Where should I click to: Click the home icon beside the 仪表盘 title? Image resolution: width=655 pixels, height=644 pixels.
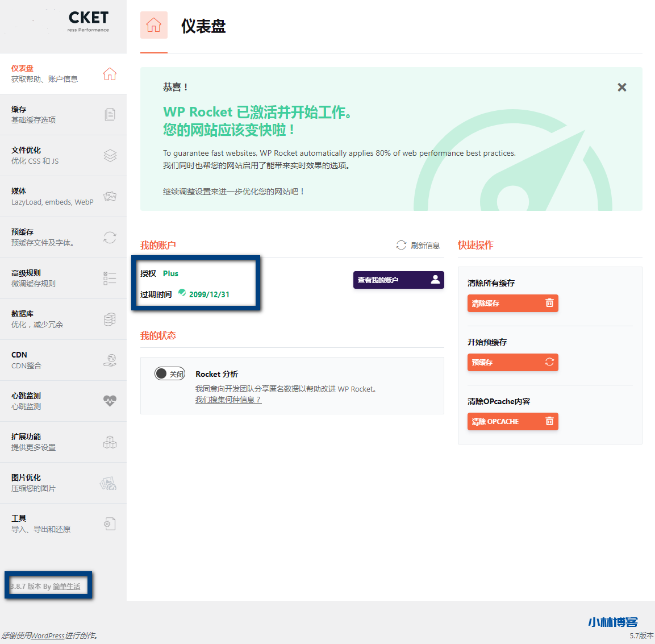pyautogui.click(x=154, y=25)
